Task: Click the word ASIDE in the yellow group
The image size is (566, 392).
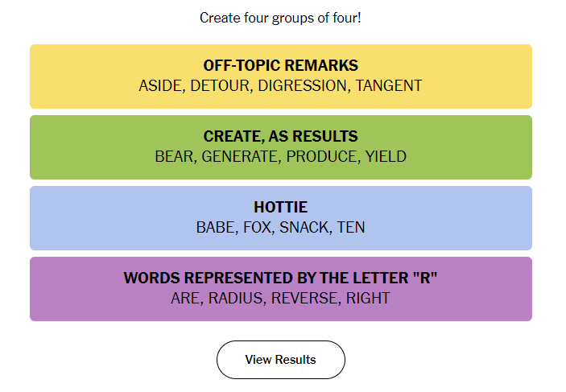Action: click(x=160, y=85)
